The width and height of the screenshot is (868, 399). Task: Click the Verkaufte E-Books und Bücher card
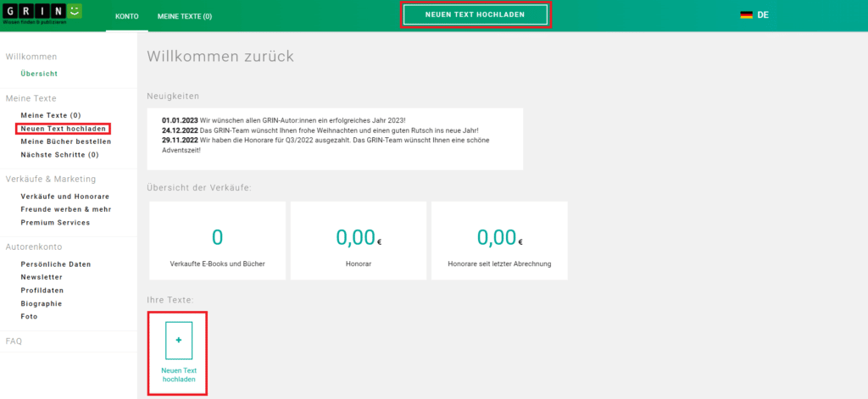(x=218, y=241)
